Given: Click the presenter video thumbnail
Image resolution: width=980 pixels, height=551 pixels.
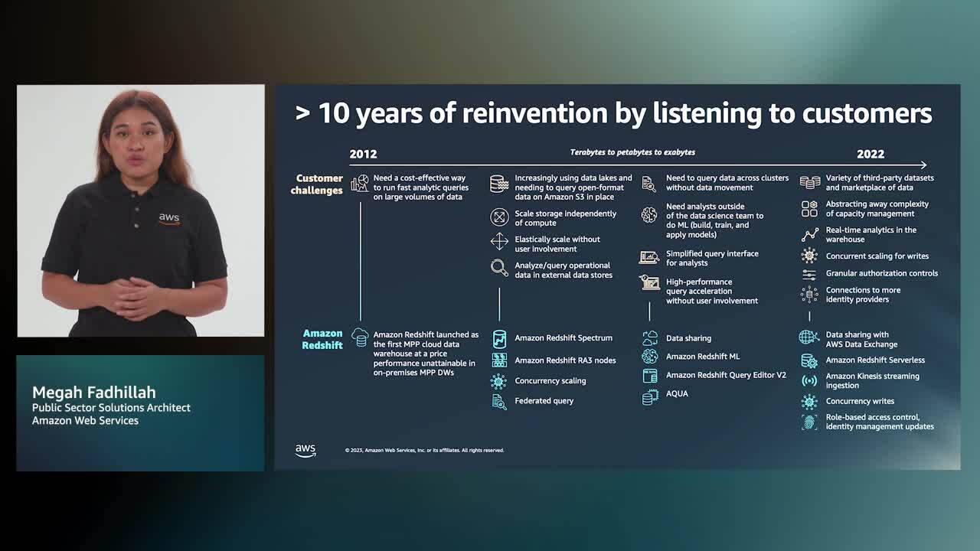Looking at the screenshot, I should tap(141, 210).
